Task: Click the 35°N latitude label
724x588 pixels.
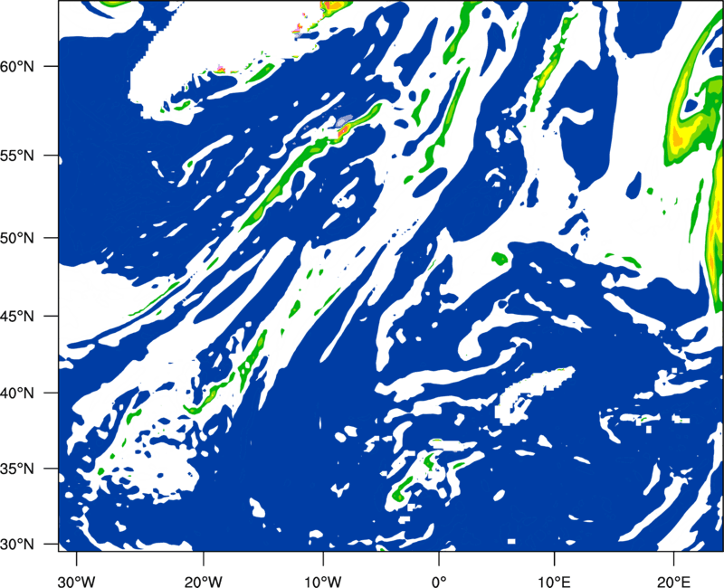Action: pos(17,469)
